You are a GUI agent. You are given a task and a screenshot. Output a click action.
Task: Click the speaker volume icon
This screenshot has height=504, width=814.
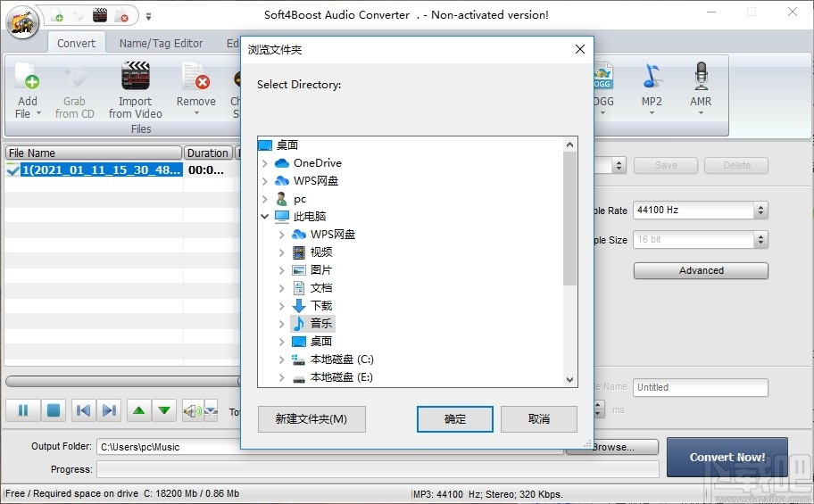192,411
